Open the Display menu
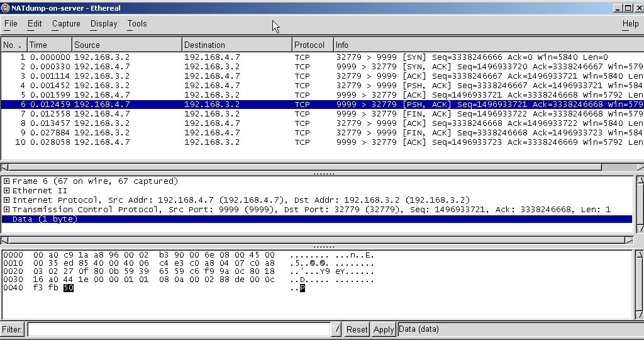The width and height of the screenshot is (644, 340). point(104,24)
